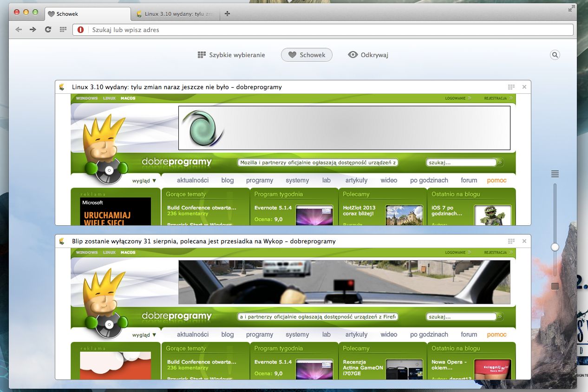Image resolution: width=588 pixels, height=392 pixels.
Task: Go back with the back arrow
Action: 19,30
